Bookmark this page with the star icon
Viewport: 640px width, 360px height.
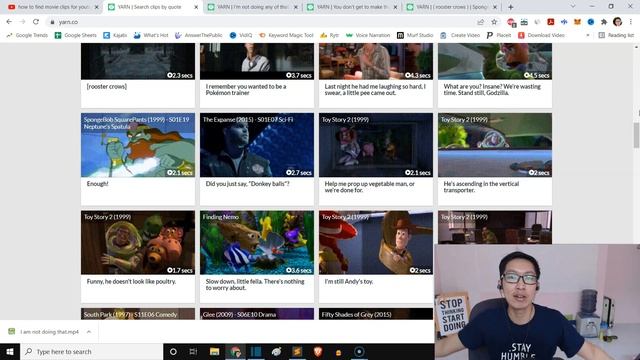click(x=494, y=22)
